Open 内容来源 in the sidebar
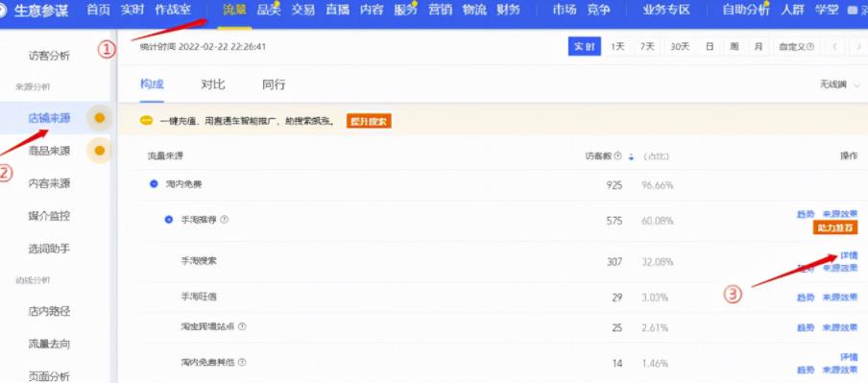 point(49,183)
